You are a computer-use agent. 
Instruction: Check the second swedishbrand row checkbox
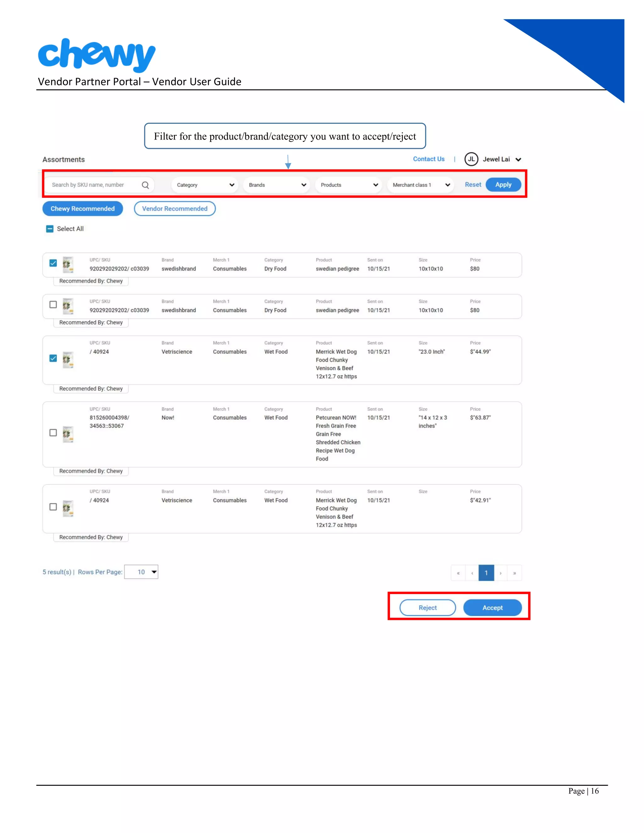click(53, 304)
